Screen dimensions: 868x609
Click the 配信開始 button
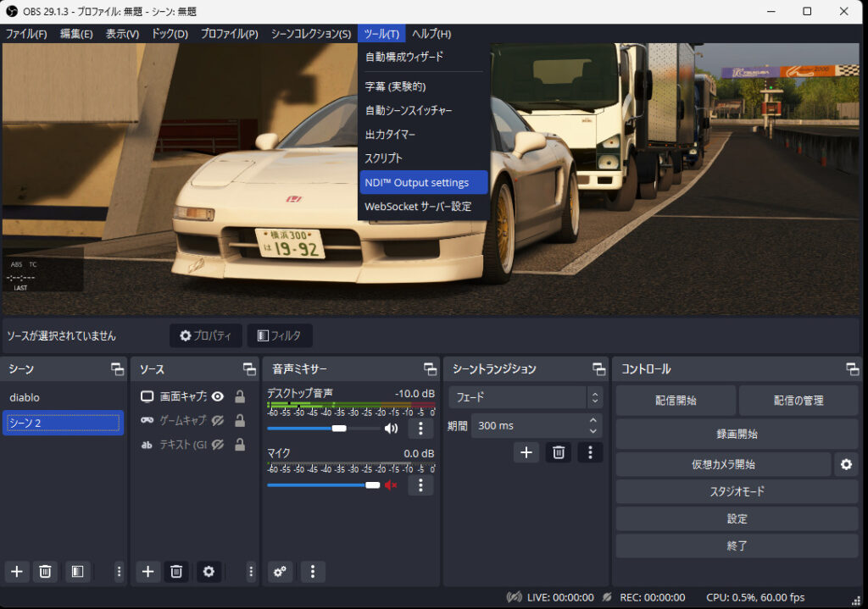tap(676, 401)
